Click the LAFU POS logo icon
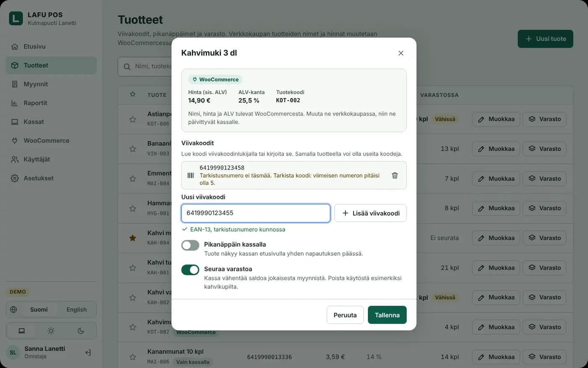This screenshot has height=368, width=588. [x=16, y=19]
